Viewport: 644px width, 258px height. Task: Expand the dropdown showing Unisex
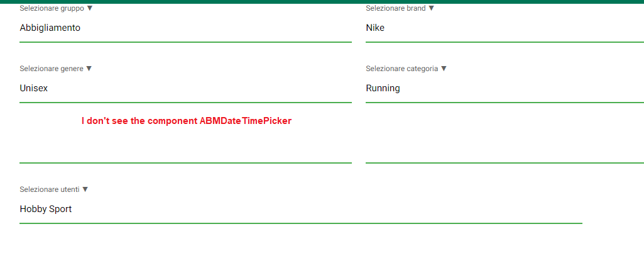click(185, 89)
